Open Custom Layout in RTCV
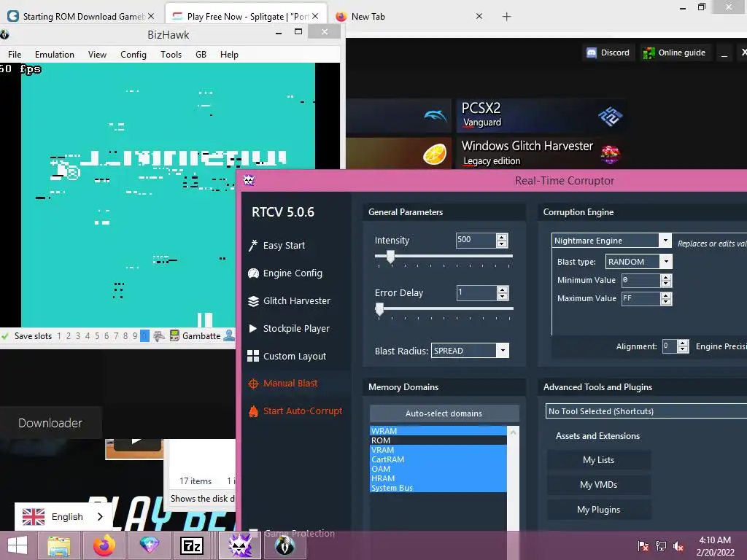 tap(287, 356)
